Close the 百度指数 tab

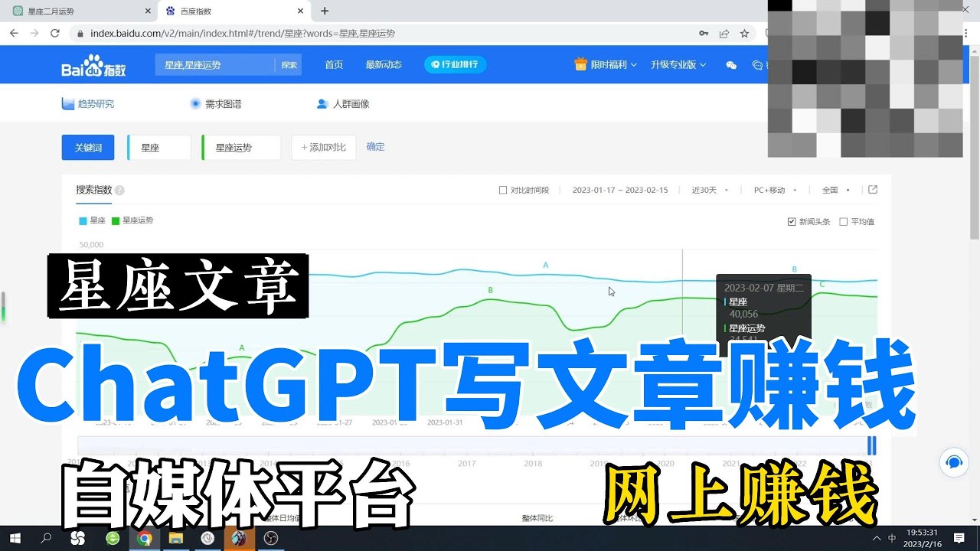300,11
